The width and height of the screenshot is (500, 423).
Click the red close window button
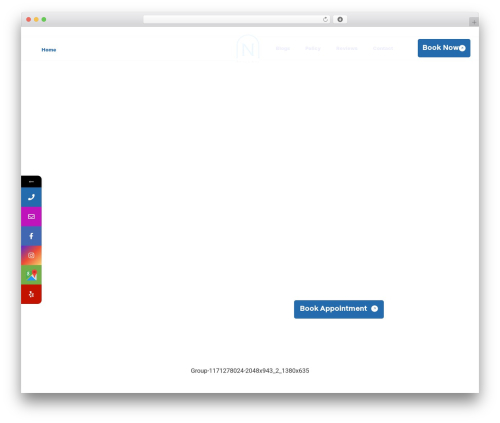pos(29,19)
